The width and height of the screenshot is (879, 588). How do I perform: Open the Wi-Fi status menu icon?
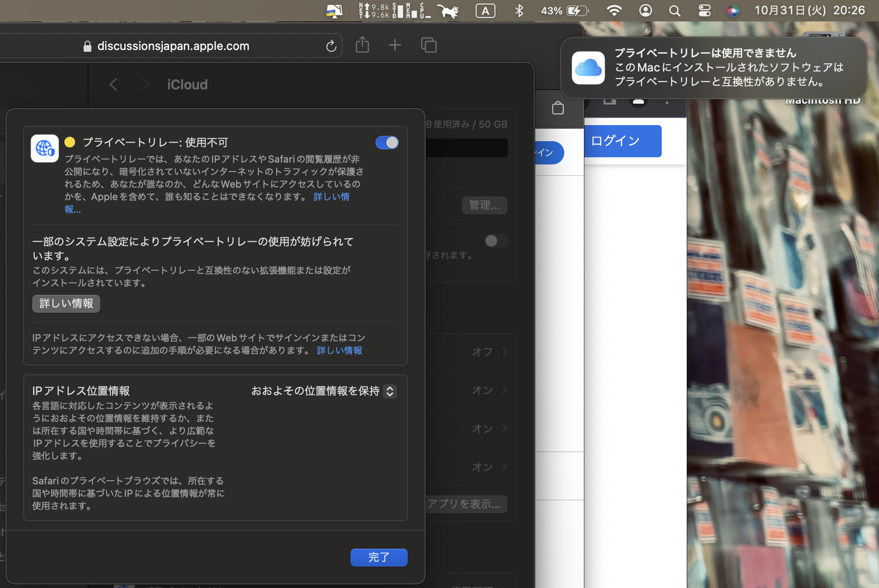(x=614, y=10)
